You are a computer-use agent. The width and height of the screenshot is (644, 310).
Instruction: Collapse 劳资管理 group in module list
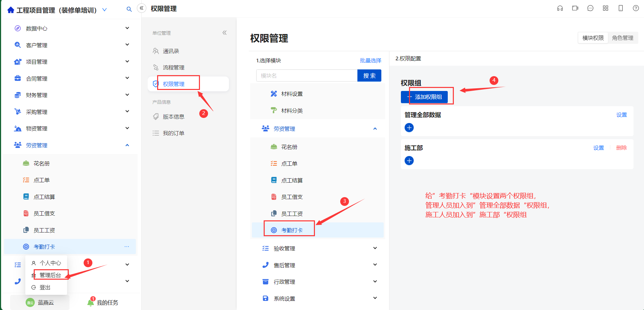click(375, 129)
